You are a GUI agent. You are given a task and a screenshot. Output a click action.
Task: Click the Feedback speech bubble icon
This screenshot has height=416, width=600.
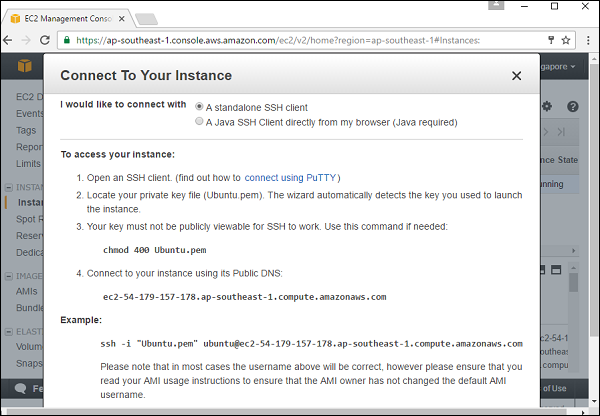[19, 388]
